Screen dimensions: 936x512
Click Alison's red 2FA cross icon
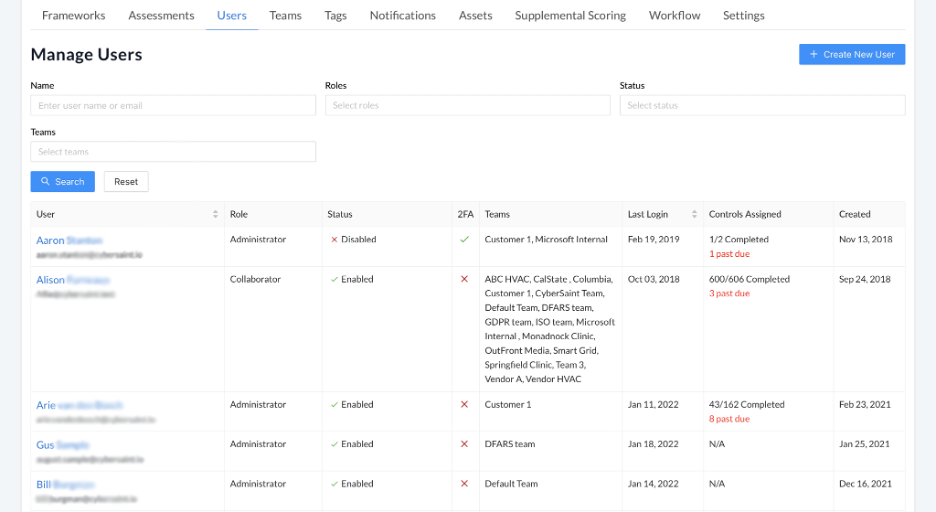coord(464,279)
